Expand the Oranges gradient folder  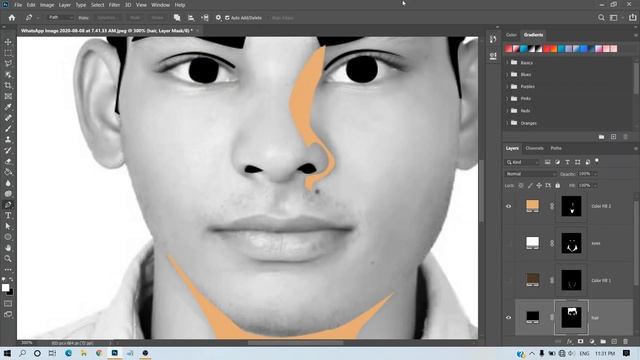pos(507,123)
